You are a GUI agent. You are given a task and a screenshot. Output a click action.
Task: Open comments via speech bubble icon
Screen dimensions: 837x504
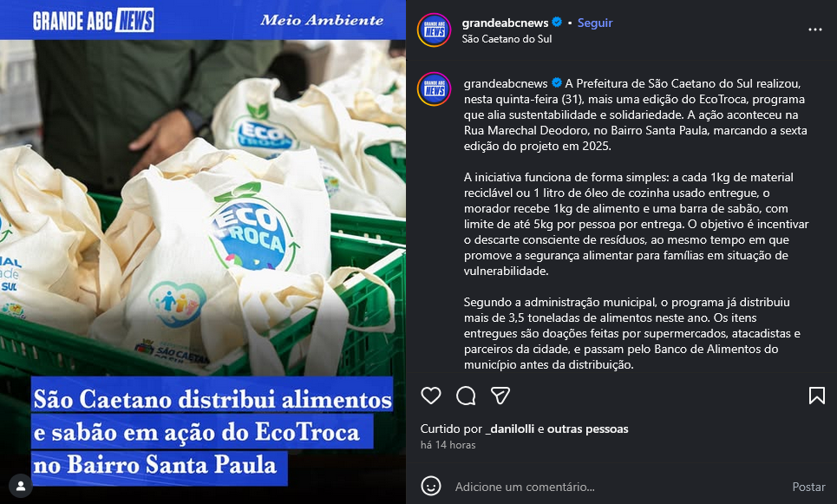pyautogui.click(x=466, y=396)
